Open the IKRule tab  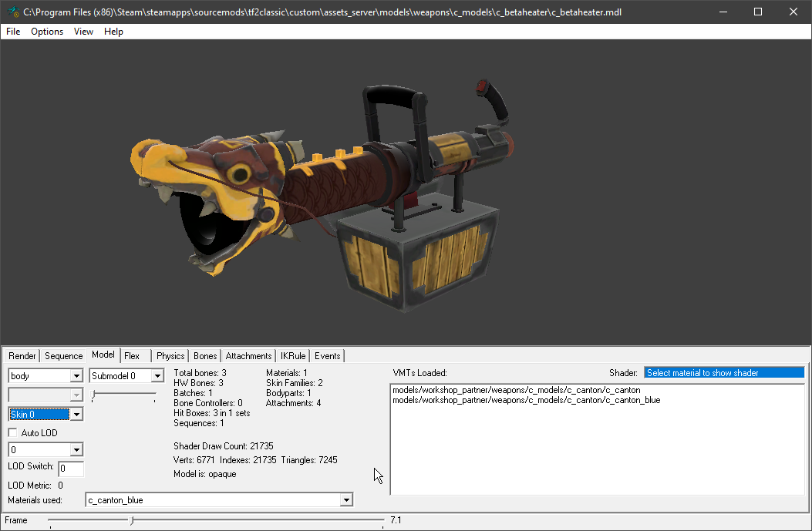293,356
